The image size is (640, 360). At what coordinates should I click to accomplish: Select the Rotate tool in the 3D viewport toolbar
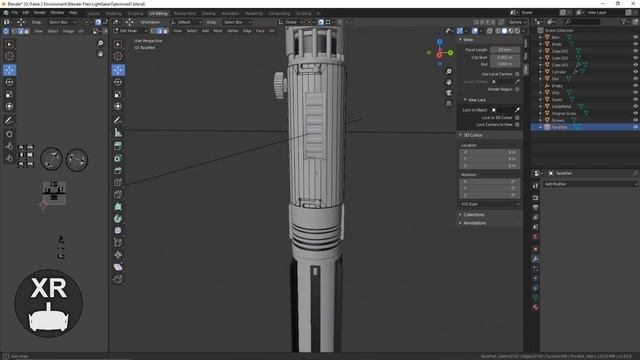[x=118, y=82]
